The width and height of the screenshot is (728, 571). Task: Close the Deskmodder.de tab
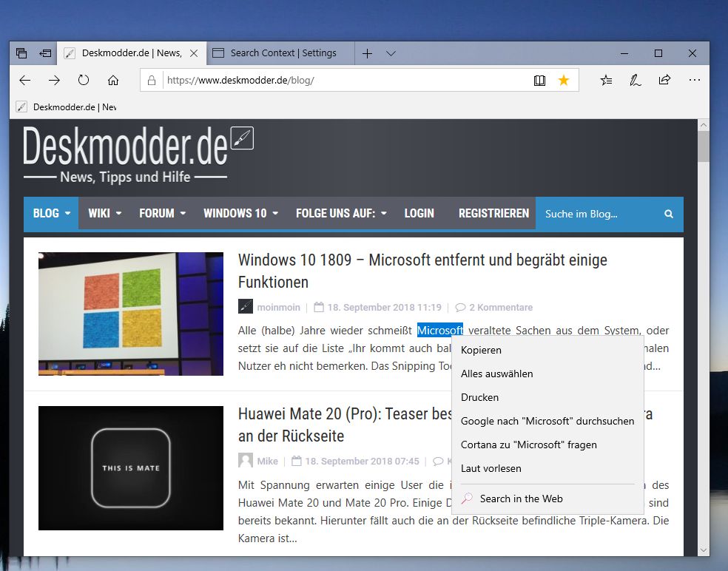point(194,53)
